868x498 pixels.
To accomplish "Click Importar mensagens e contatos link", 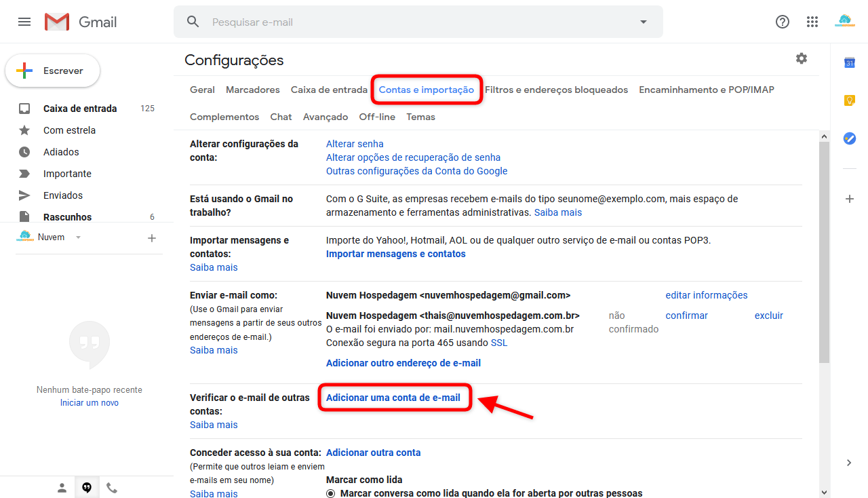I will (x=396, y=254).
